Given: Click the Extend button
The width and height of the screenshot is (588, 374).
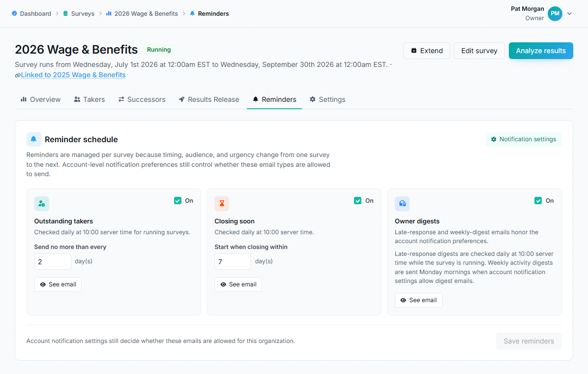Looking at the screenshot, I should coord(427,51).
